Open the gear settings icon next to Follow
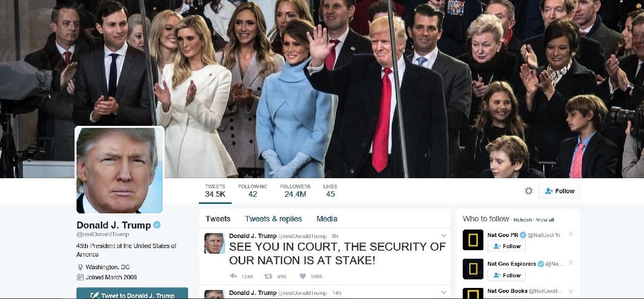 (528, 191)
